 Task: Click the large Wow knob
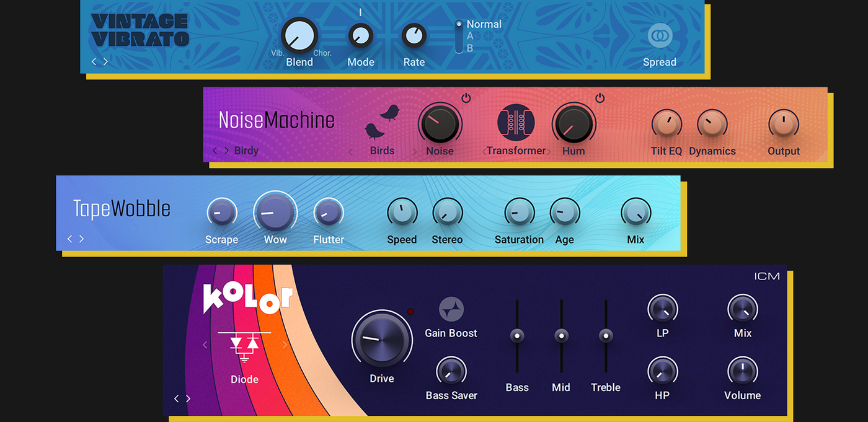(x=275, y=213)
